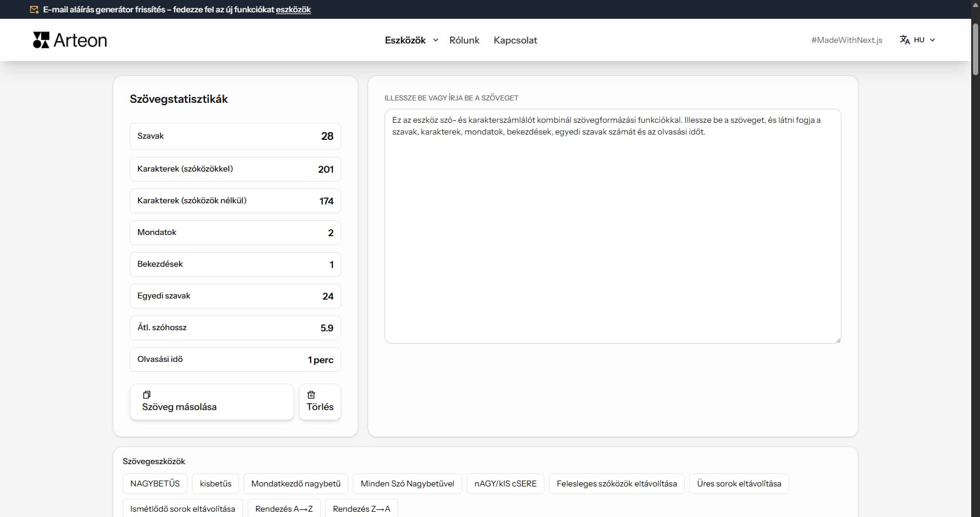Click inside the text input area
980x517 pixels.
click(612, 235)
